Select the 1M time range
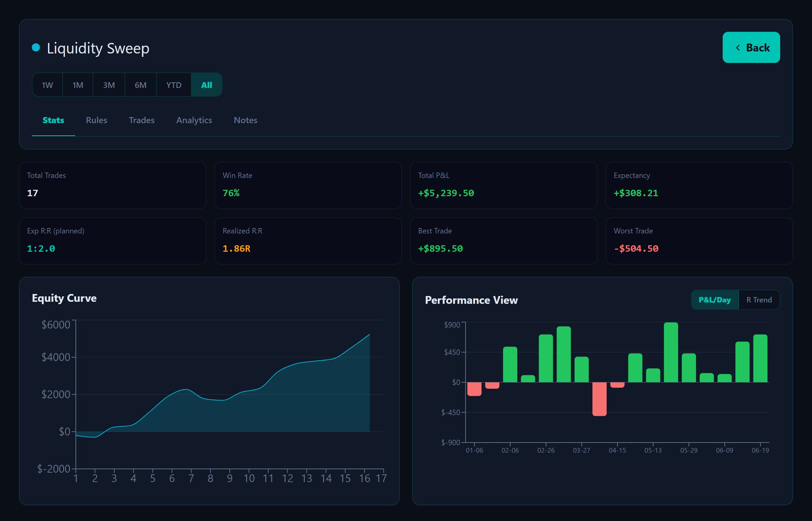 78,85
